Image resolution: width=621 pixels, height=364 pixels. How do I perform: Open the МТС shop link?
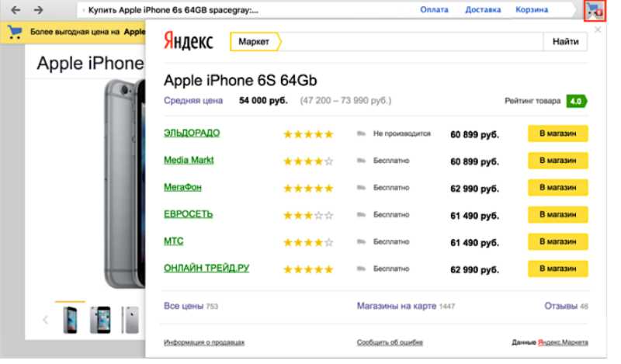click(173, 241)
